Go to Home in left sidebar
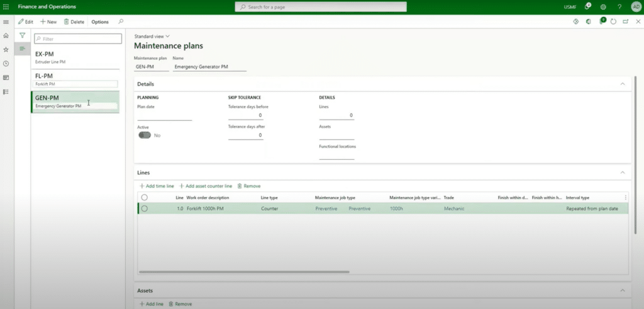The height and width of the screenshot is (309, 644). 6,36
